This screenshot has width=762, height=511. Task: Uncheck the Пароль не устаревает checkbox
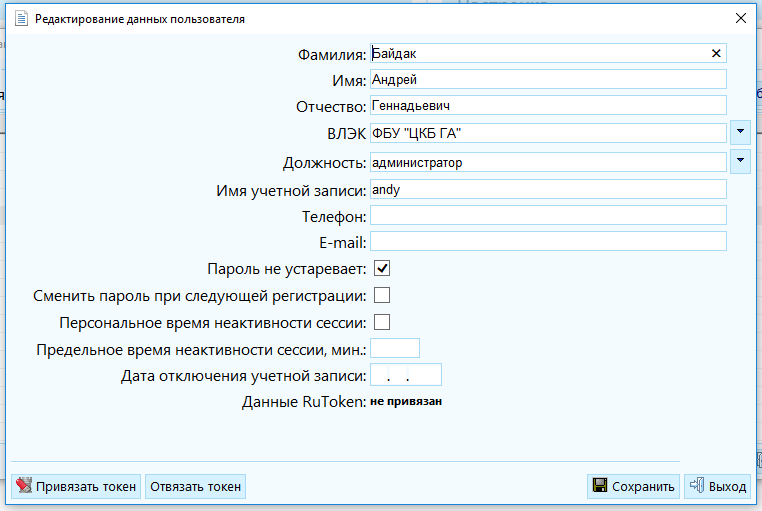[x=382, y=268]
